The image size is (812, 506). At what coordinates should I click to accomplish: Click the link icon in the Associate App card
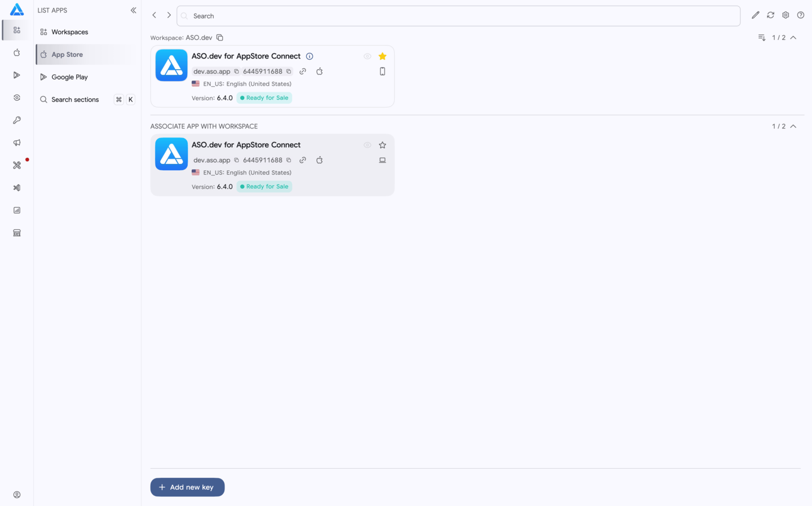click(303, 160)
